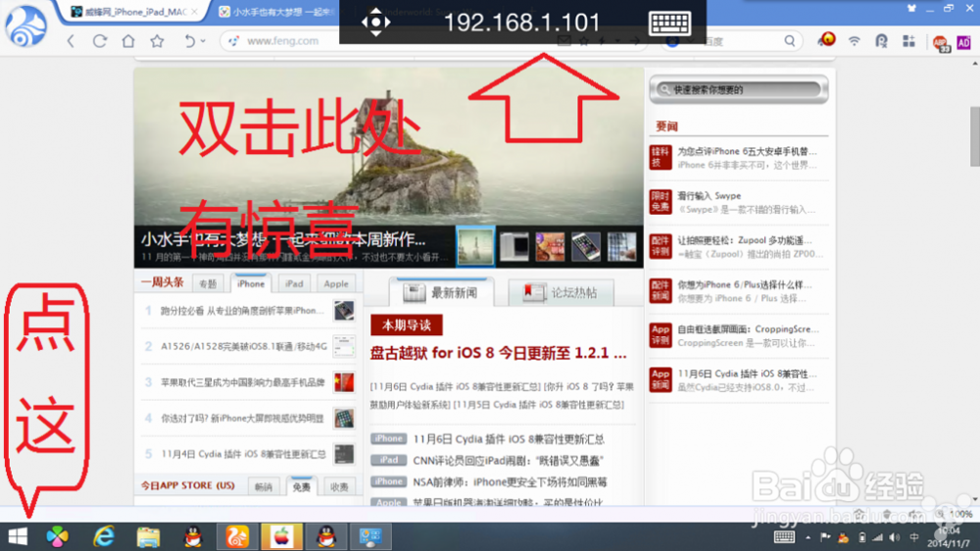Tap the pan/move arrows icon in the remote overlay

375,23
